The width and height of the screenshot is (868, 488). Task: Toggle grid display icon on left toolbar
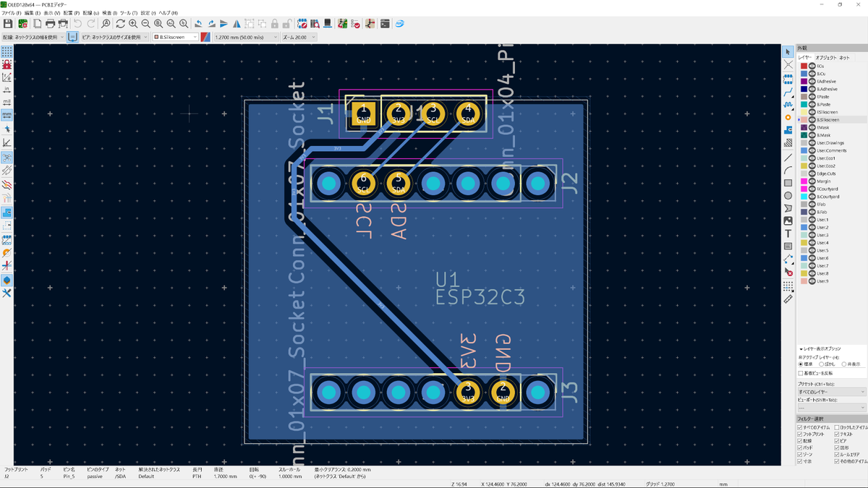click(7, 52)
